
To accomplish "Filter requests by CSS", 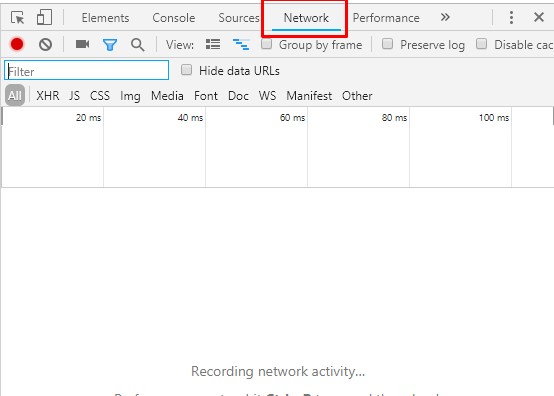I will [x=100, y=96].
